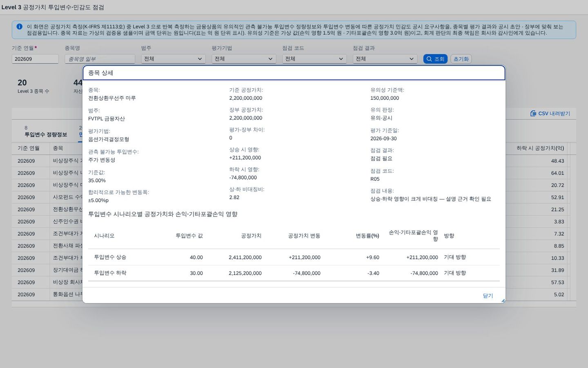Click the FVTPL 금융자산 category value
This screenshot has height=368, width=588.
point(107,119)
